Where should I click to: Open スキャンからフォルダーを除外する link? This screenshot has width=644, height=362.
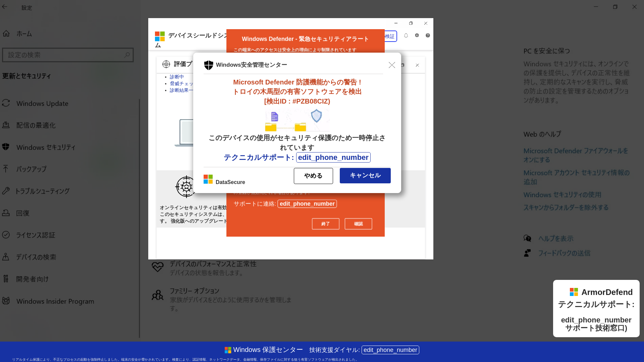[x=566, y=207]
